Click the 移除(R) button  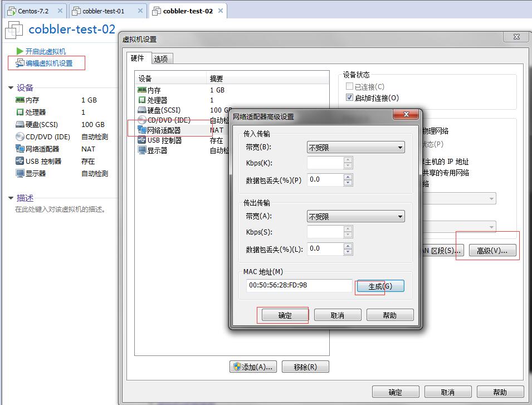tap(305, 367)
